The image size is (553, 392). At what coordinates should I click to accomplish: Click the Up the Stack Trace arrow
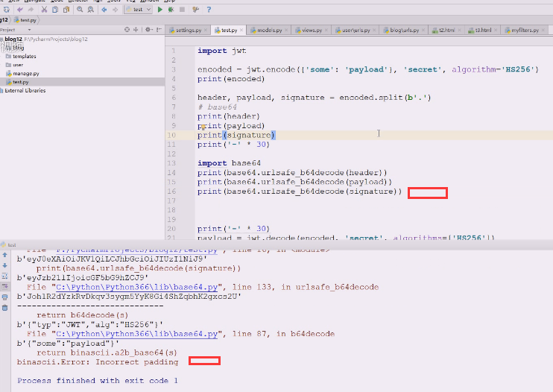pyautogui.click(x=5, y=255)
